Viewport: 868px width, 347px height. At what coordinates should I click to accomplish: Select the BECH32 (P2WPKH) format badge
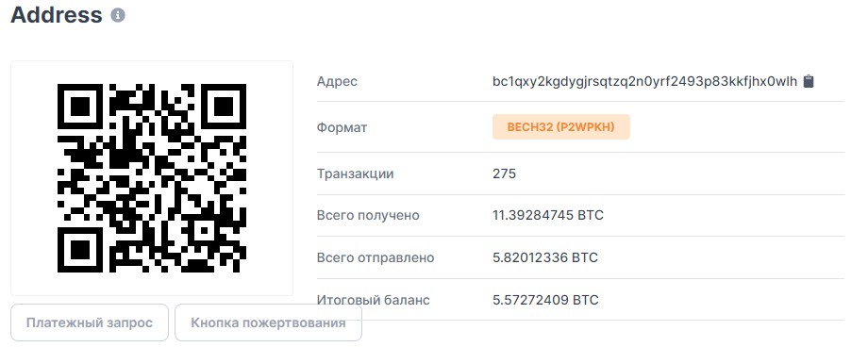(560, 127)
